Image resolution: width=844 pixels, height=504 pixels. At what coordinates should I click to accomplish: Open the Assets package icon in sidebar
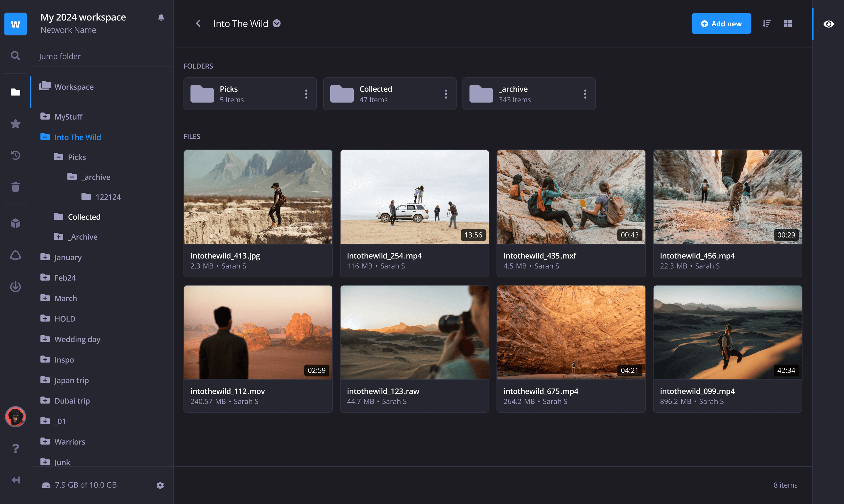click(x=15, y=223)
